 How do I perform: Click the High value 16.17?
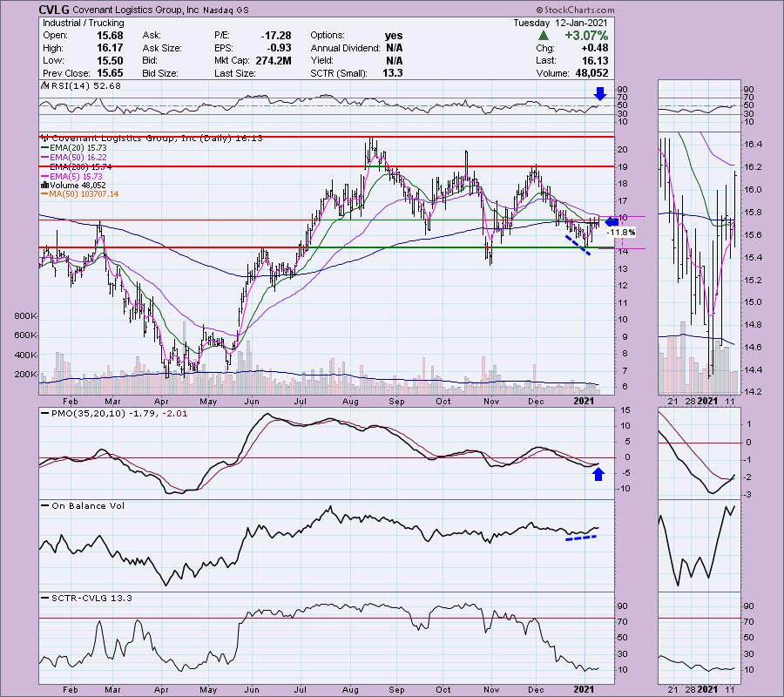click(x=110, y=48)
